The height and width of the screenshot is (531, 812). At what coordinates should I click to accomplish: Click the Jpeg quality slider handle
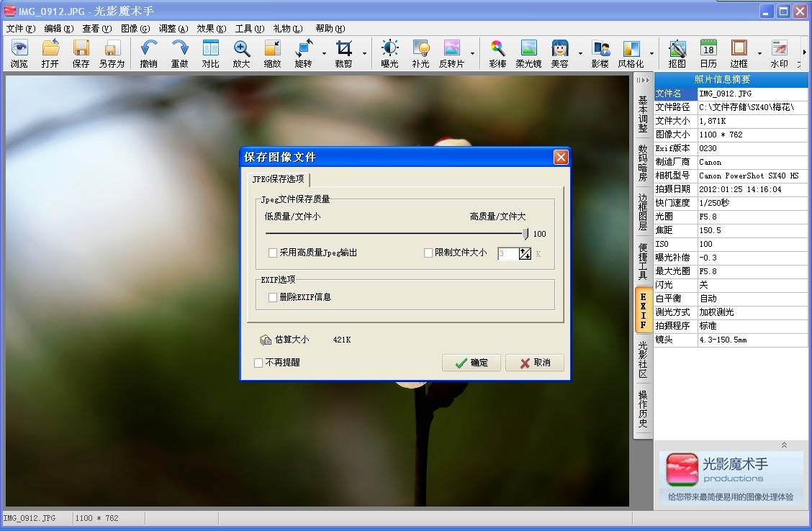525,233
